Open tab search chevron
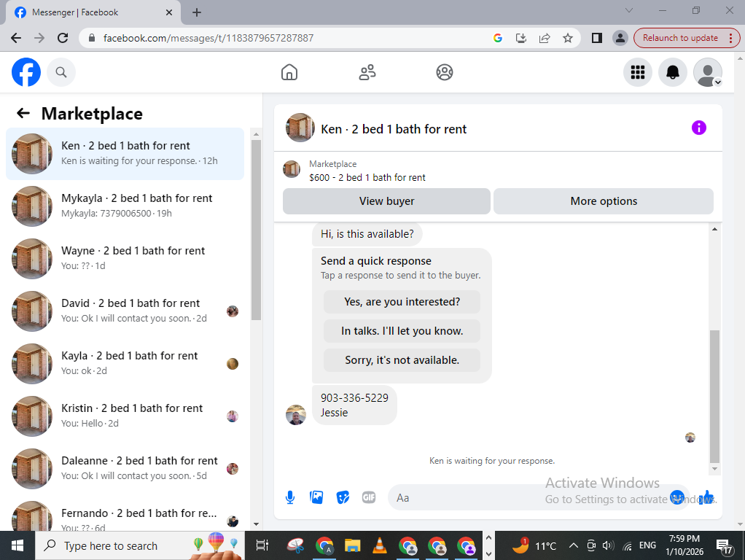Screen dimensions: 745x560 click(x=628, y=10)
